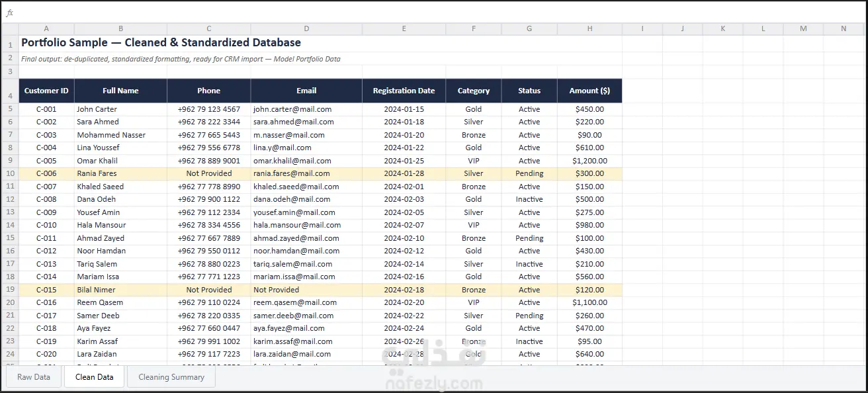Click date 2024-01-18
Viewport: 868px width, 393px height.
tap(404, 122)
